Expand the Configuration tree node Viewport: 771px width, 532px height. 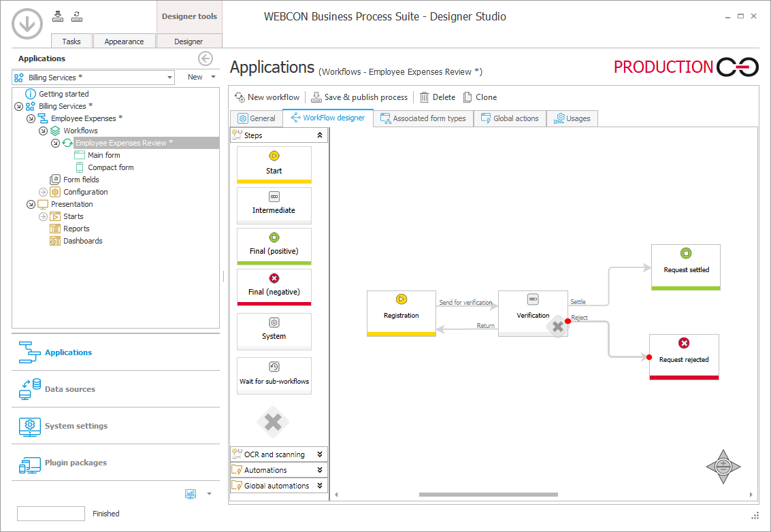44,192
